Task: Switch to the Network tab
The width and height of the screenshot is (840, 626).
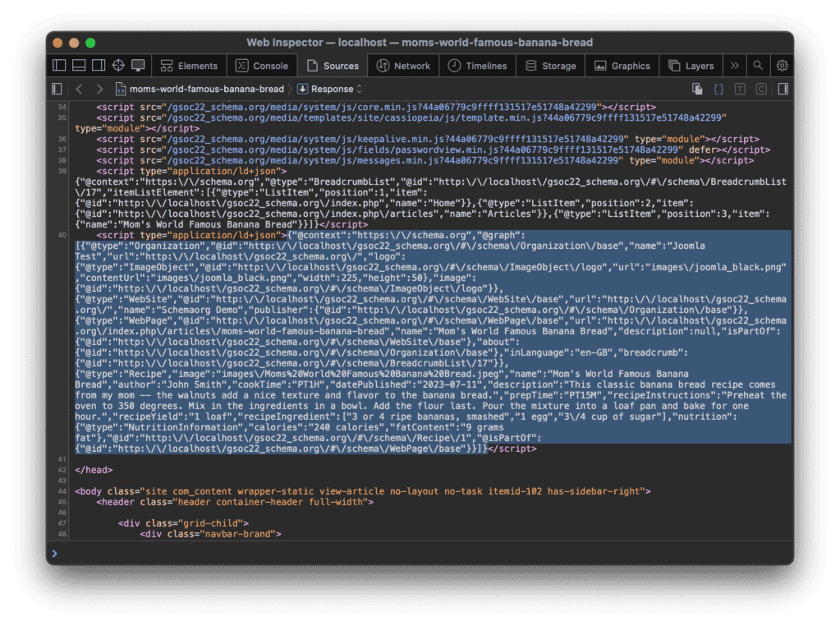Action: click(x=403, y=66)
